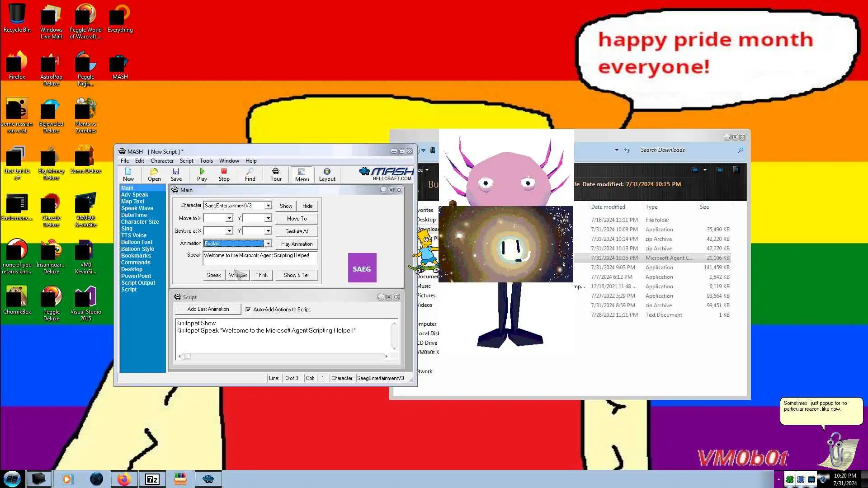Open the Find tool in MASH toolbar

point(250,174)
